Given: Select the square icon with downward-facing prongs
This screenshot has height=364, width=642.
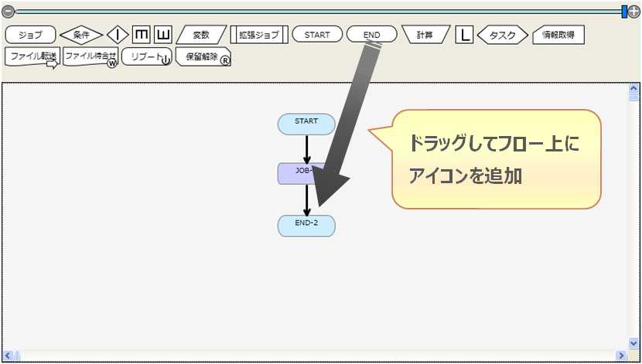Looking at the screenshot, I should [x=142, y=35].
